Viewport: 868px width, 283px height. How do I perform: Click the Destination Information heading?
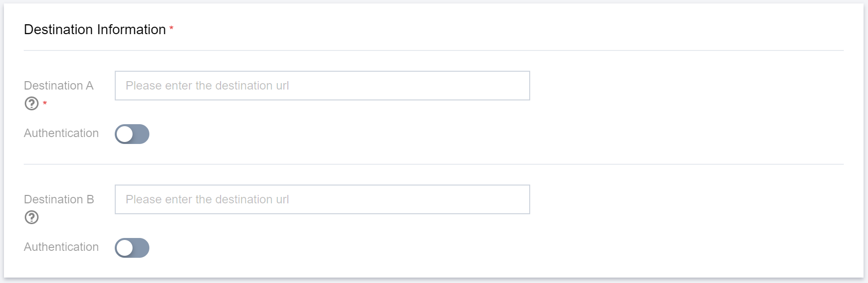click(x=94, y=30)
